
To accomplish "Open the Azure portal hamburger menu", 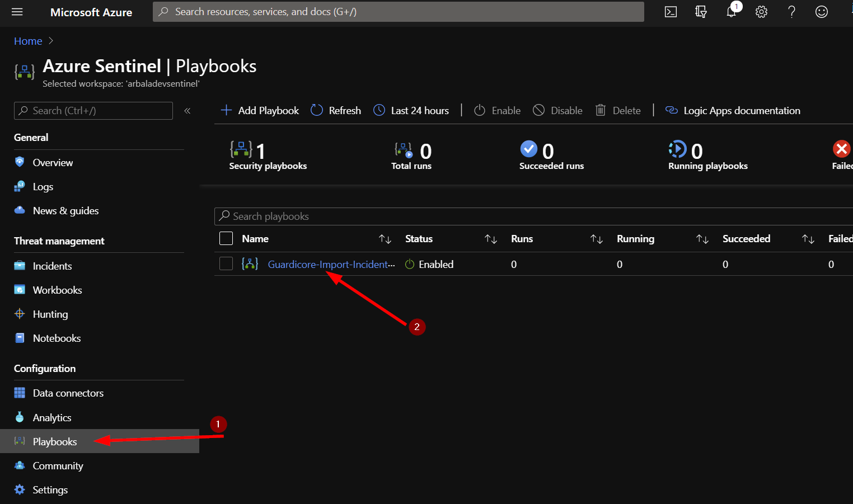I will coord(17,12).
